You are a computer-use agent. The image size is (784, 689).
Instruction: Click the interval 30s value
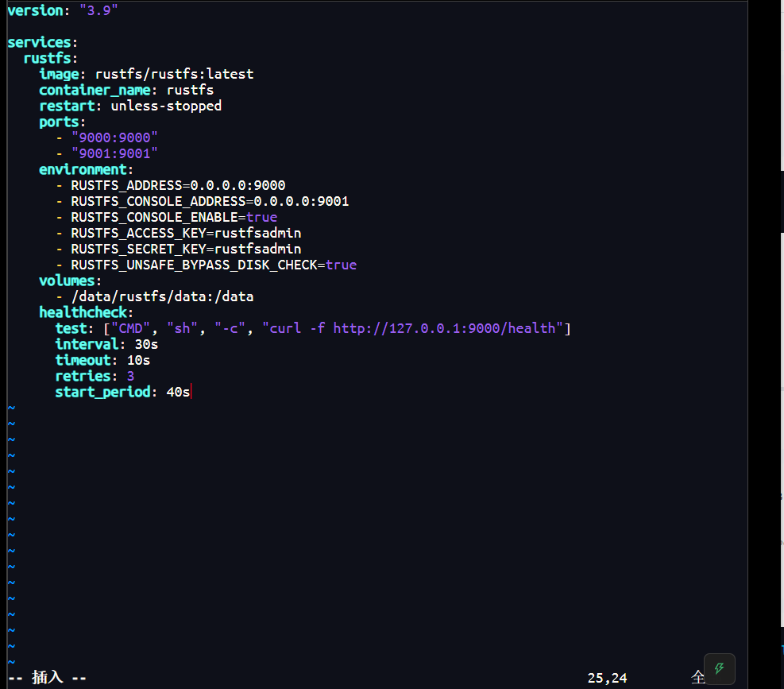click(146, 345)
